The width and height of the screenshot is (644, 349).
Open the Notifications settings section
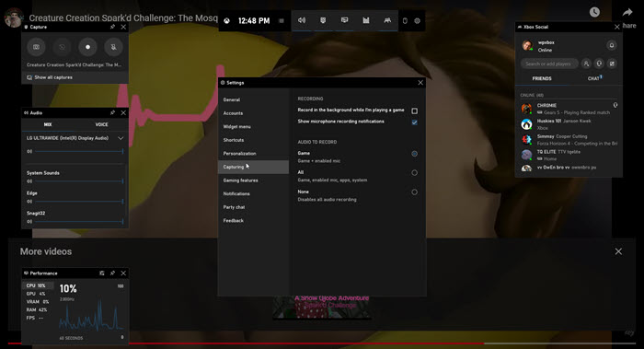tap(253, 193)
